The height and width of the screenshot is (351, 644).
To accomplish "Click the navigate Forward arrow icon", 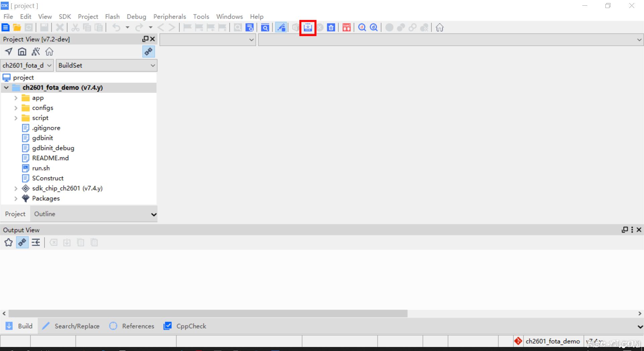I will 172,28.
